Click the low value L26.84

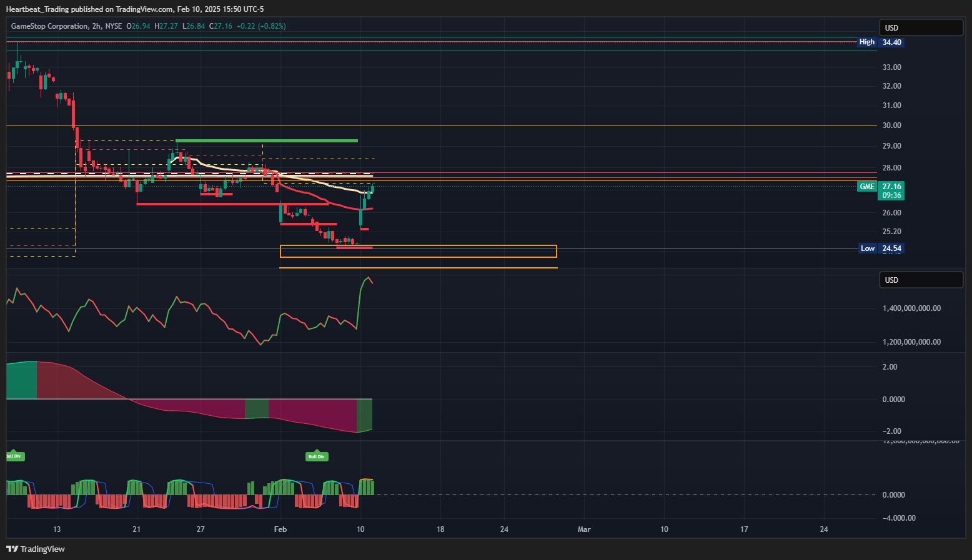pyautogui.click(x=194, y=26)
